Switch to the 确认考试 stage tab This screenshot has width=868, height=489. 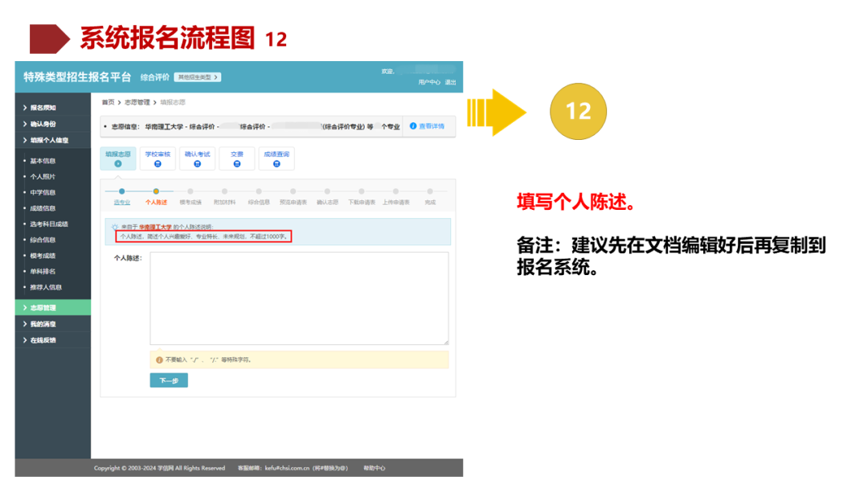197,158
